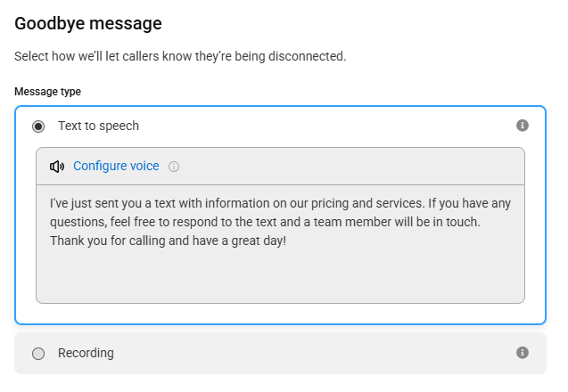Click the small info icon after Configure voice

(x=174, y=167)
